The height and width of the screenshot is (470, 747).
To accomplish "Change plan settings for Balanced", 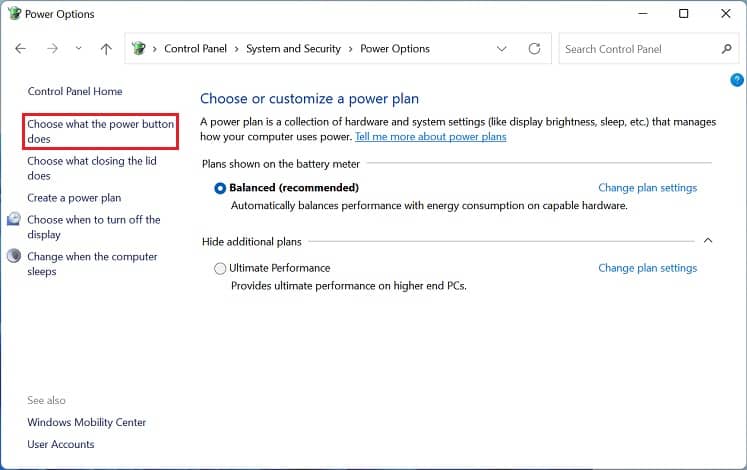I will tap(647, 188).
